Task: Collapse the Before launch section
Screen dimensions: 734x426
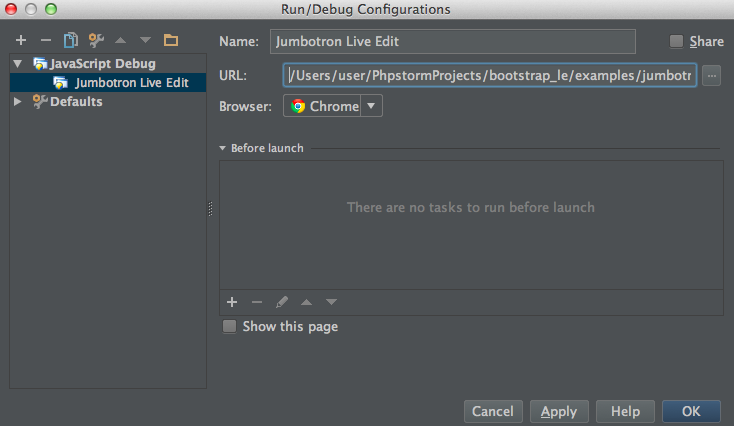Action: [x=222, y=148]
